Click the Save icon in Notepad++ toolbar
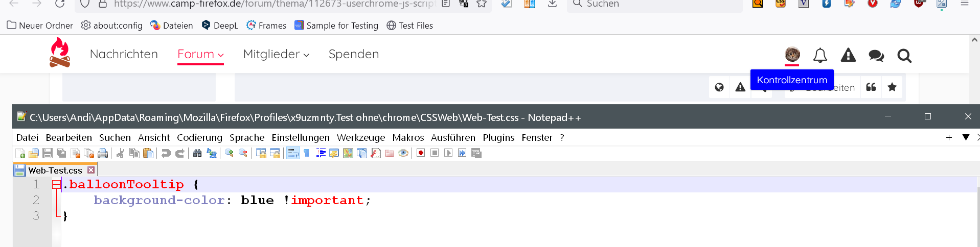980x247 pixels. pos(48,153)
